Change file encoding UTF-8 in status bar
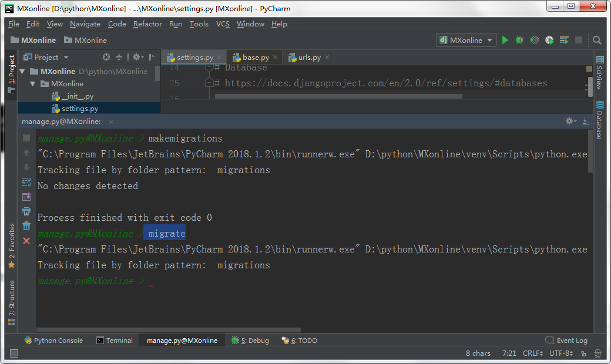Viewport: 611px width, 364px height. (561, 353)
